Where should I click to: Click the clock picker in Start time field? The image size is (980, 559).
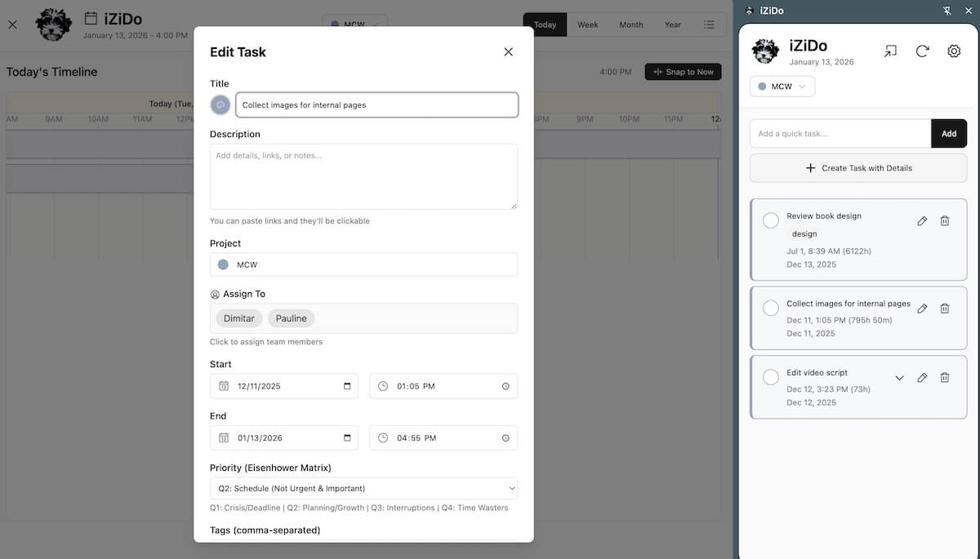(x=506, y=386)
